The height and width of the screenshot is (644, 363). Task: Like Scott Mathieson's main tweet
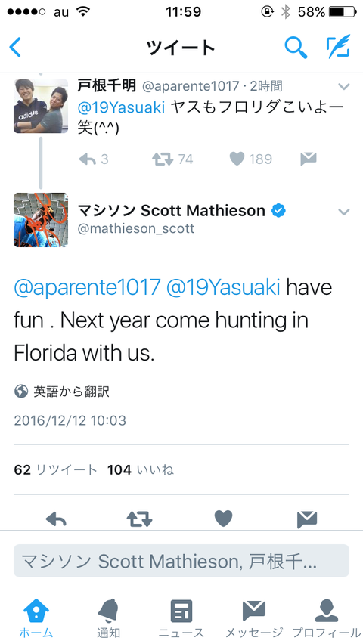pos(223,519)
